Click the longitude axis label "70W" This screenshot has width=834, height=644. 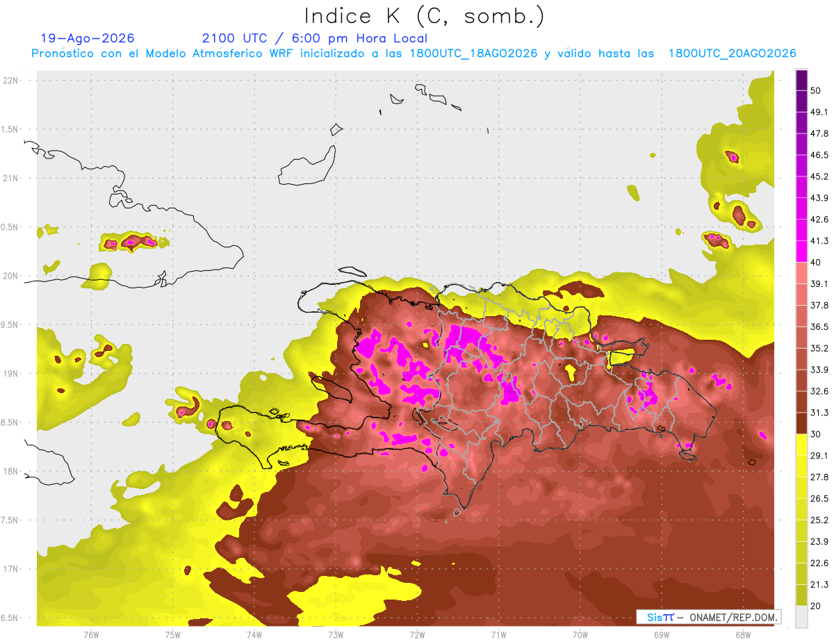[580, 635]
